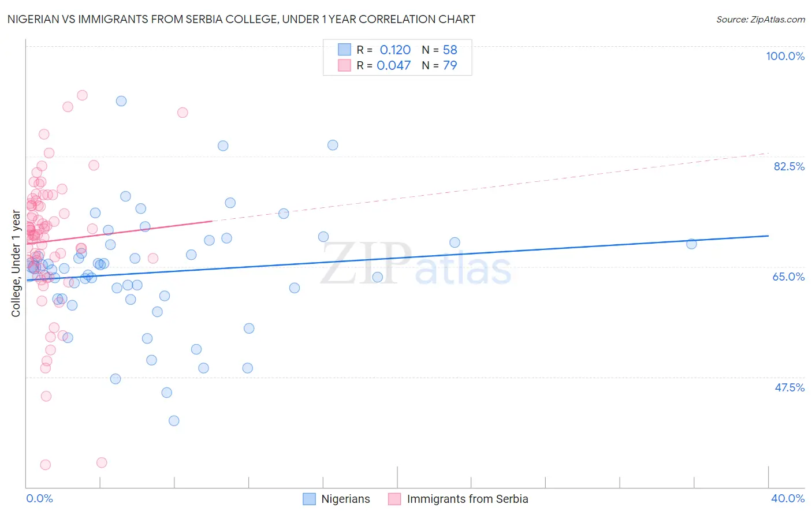Click the blue swatch beside R = 0.120

[344, 50]
